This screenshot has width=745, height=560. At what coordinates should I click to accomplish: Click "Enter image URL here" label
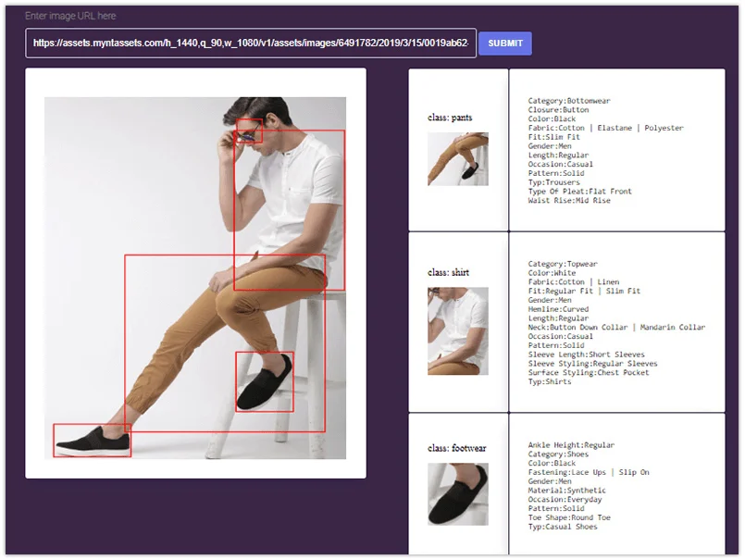pos(70,16)
